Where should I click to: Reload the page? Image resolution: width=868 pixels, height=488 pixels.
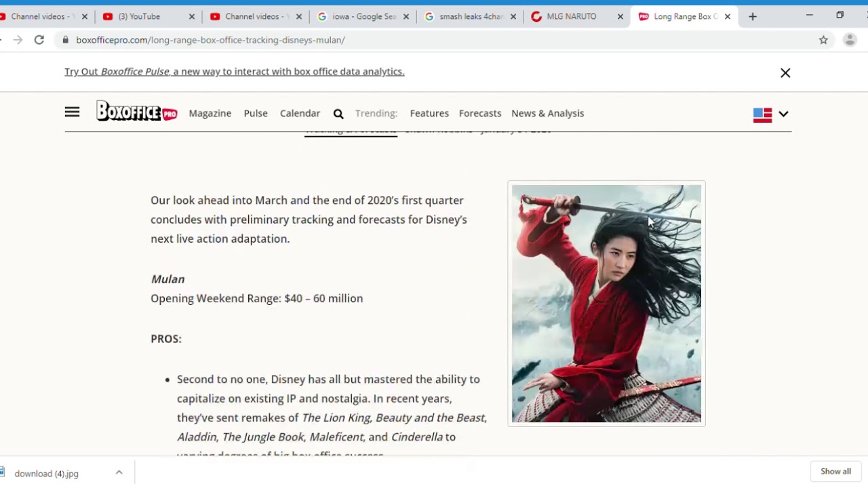pos(39,40)
